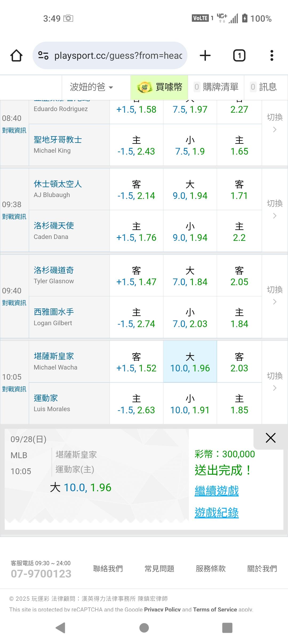
Task: Select the Athletics 小 10.0, 1.91 under bet
Action: point(190,404)
